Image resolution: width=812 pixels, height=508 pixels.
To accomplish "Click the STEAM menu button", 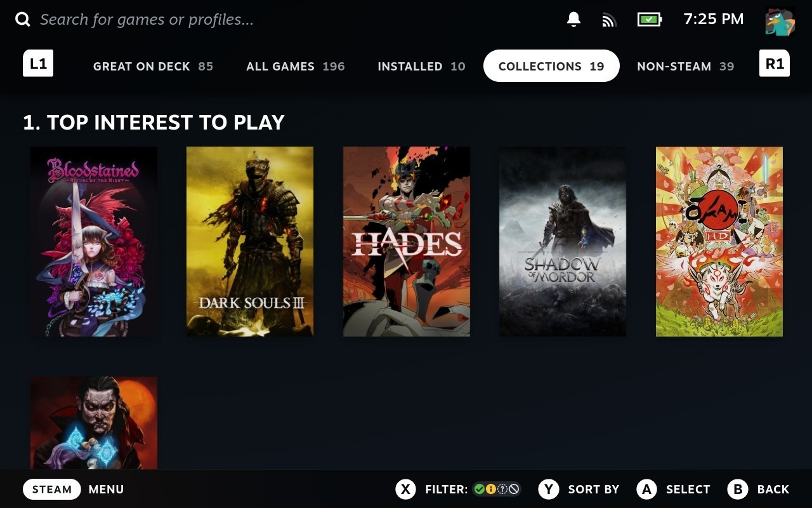I will (x=52, y=490).
